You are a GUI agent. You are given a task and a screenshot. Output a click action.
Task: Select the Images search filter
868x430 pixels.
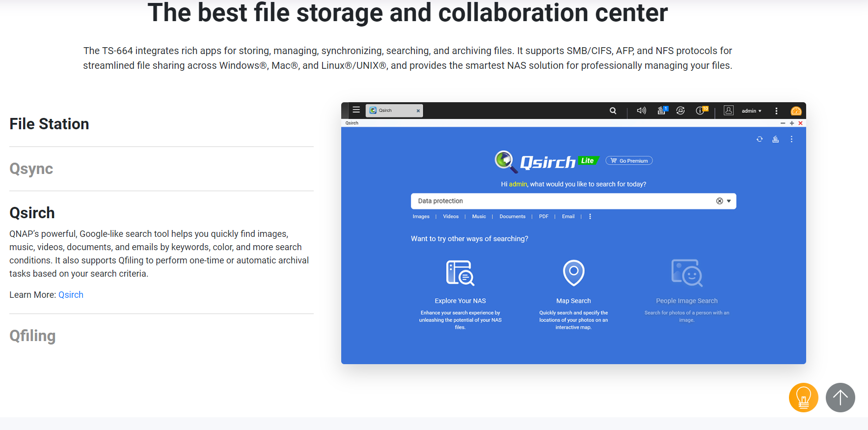point(421,217)
